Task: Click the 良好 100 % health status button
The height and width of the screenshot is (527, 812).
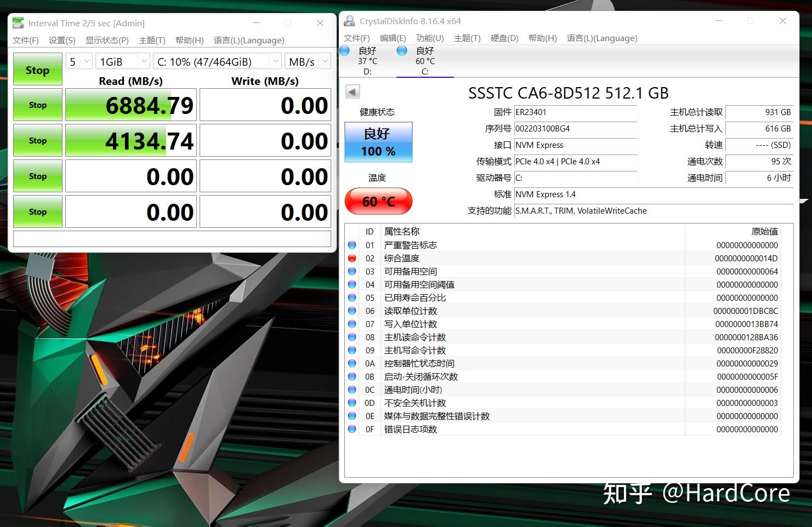Action: point(378,142)
